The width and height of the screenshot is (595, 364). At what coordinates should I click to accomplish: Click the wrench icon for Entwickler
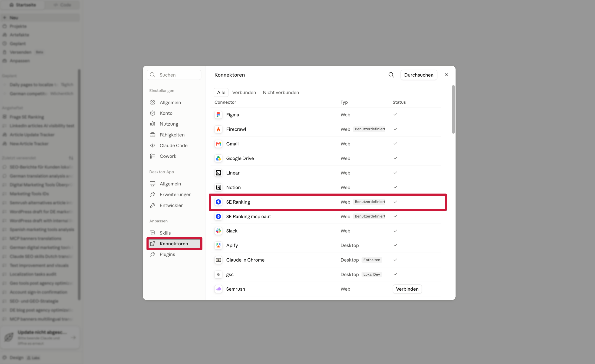coord(152,205)
